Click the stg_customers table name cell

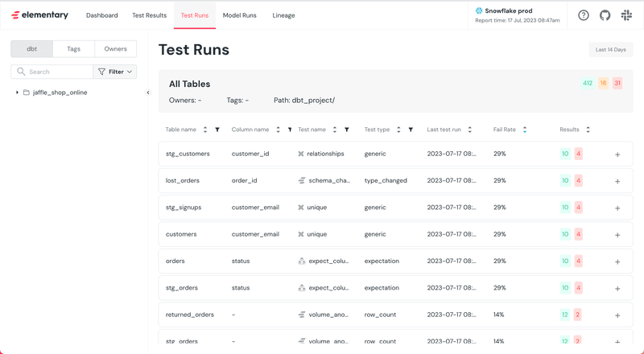tap(188, 154)
